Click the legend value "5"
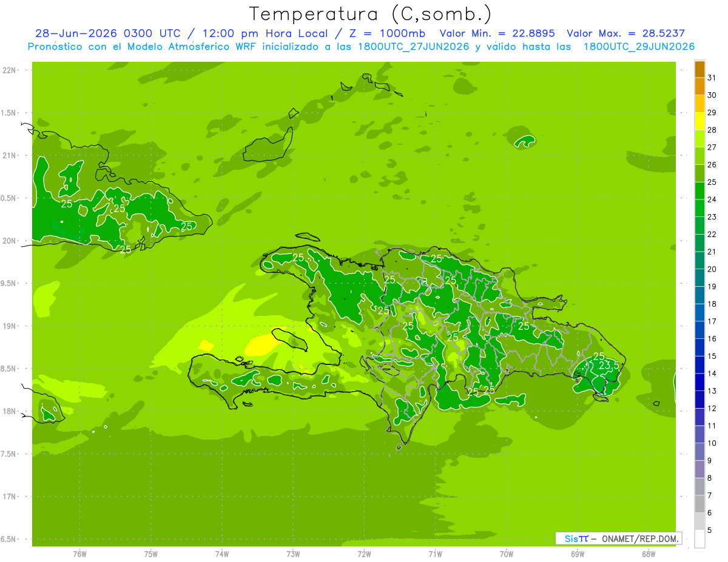Screen dimensions: 728x562 click(710, 530)
